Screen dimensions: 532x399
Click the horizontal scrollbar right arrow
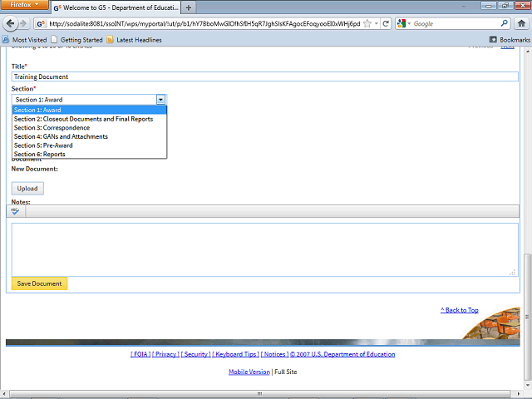point(519,393)
